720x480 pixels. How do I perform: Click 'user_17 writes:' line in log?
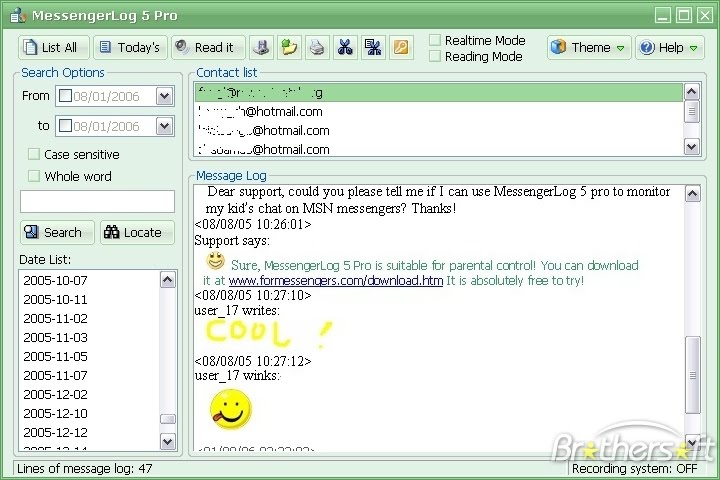tap(237, 311)
